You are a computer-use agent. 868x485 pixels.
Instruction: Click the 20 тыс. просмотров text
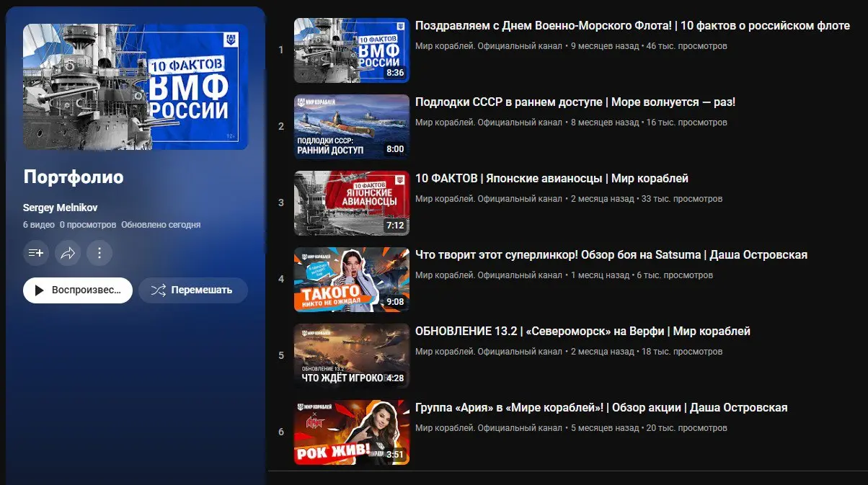687,428
